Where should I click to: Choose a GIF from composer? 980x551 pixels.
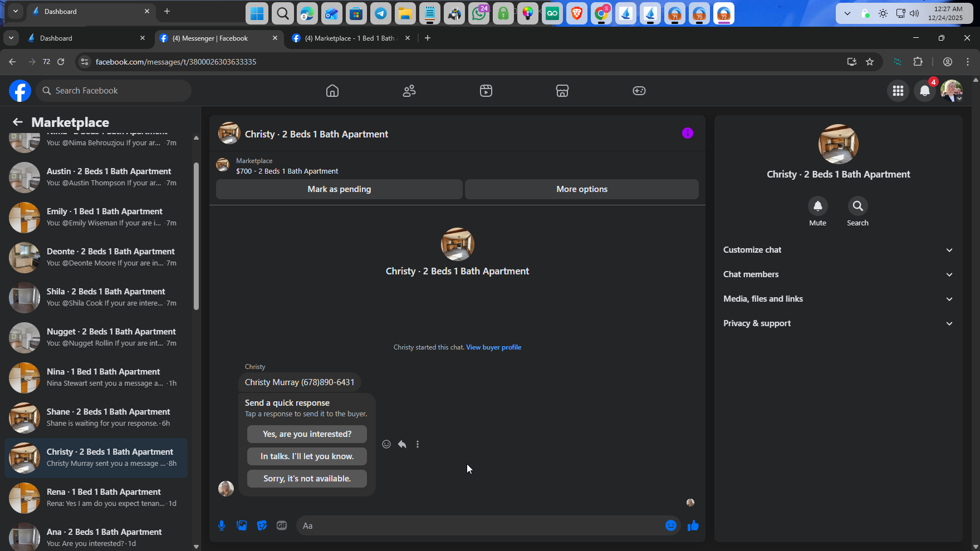[x=282, y=525]
